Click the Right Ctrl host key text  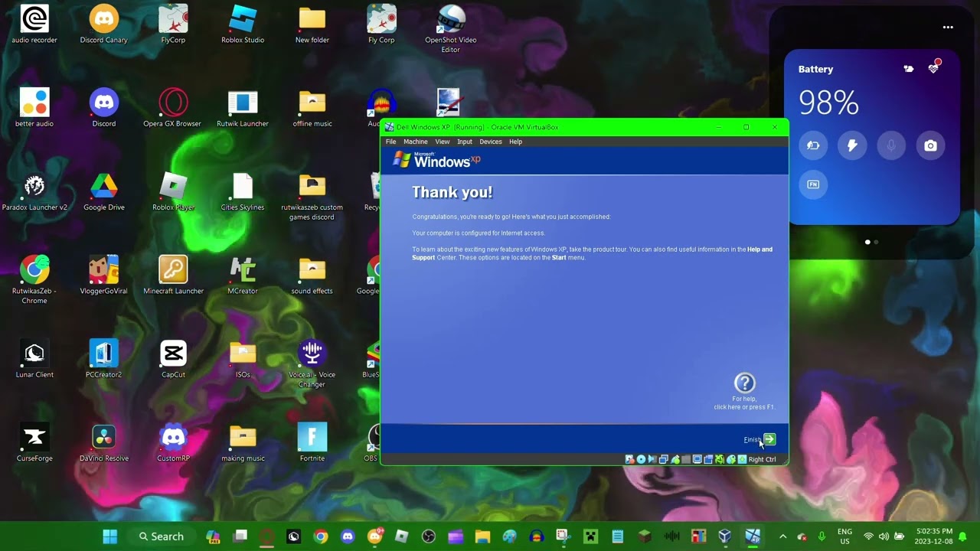point(762,459)
